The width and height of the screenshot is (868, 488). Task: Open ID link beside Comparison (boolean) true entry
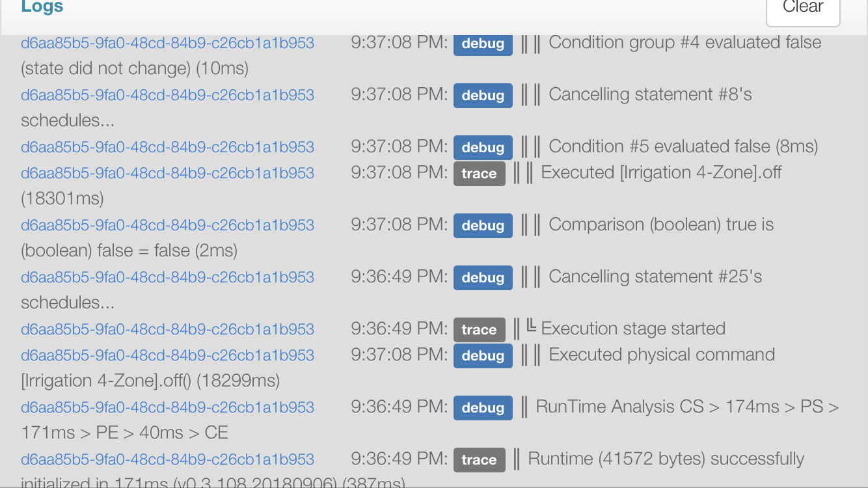pyautogui.click(x=168, y=225)
